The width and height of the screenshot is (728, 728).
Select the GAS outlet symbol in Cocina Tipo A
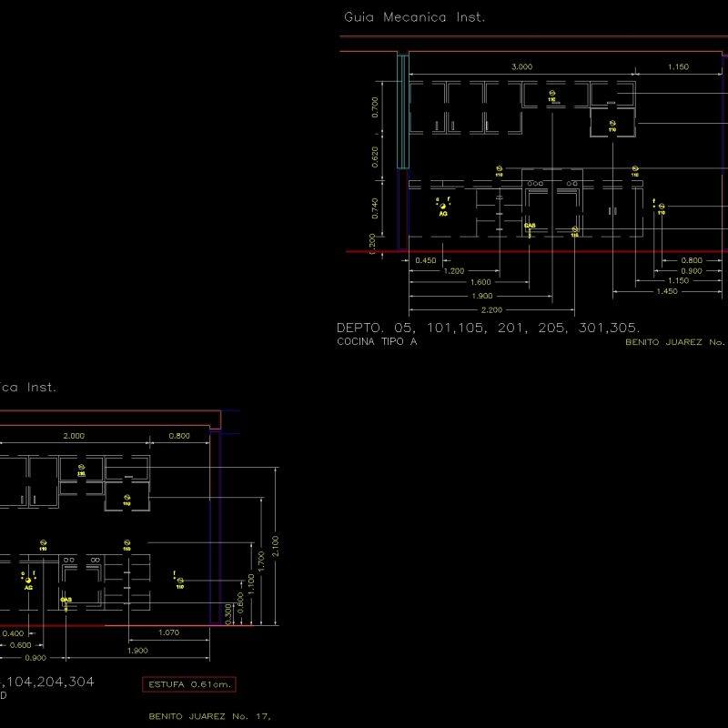tap(530, 227)
